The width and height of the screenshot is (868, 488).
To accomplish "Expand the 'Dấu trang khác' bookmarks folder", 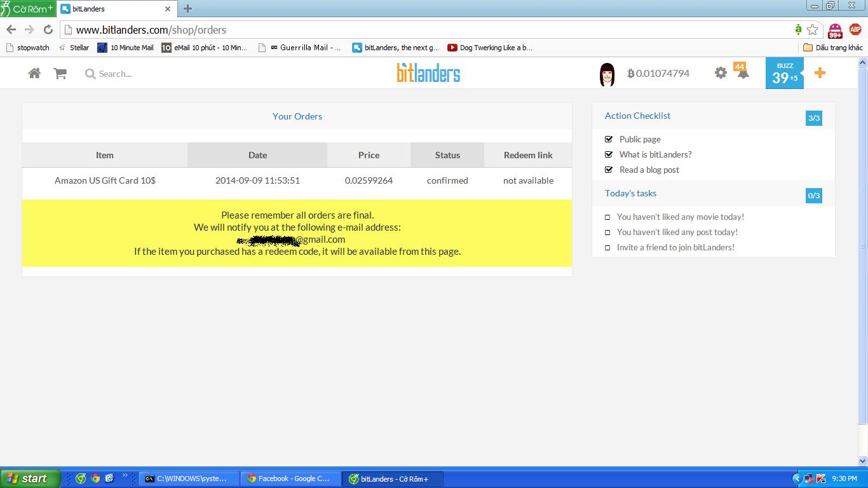I will click(833, 48).
